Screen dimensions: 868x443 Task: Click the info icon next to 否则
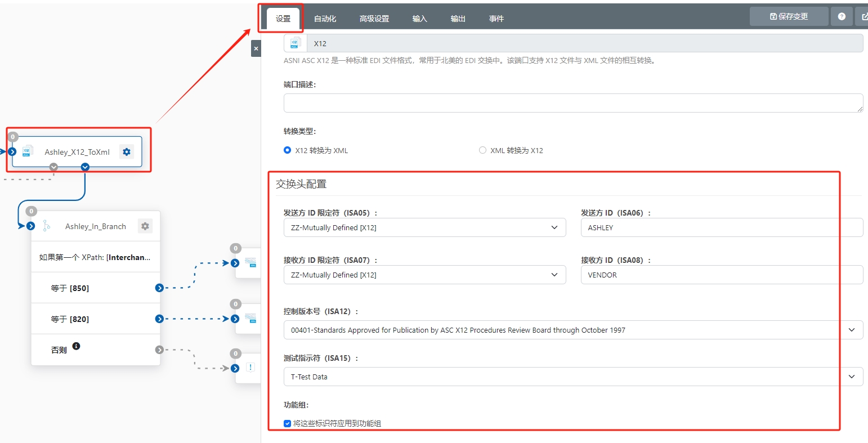77,346
